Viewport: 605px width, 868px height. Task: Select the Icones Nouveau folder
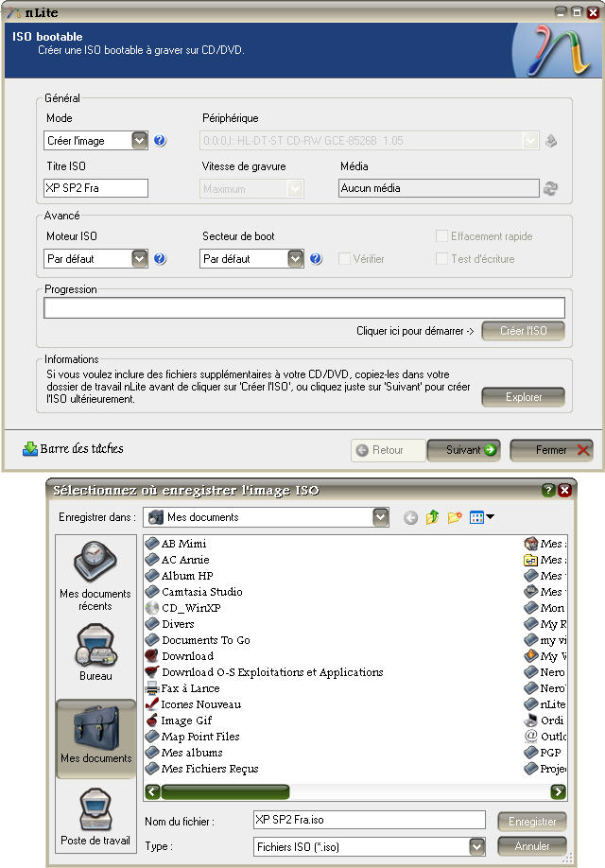click(x=193, y=704)
